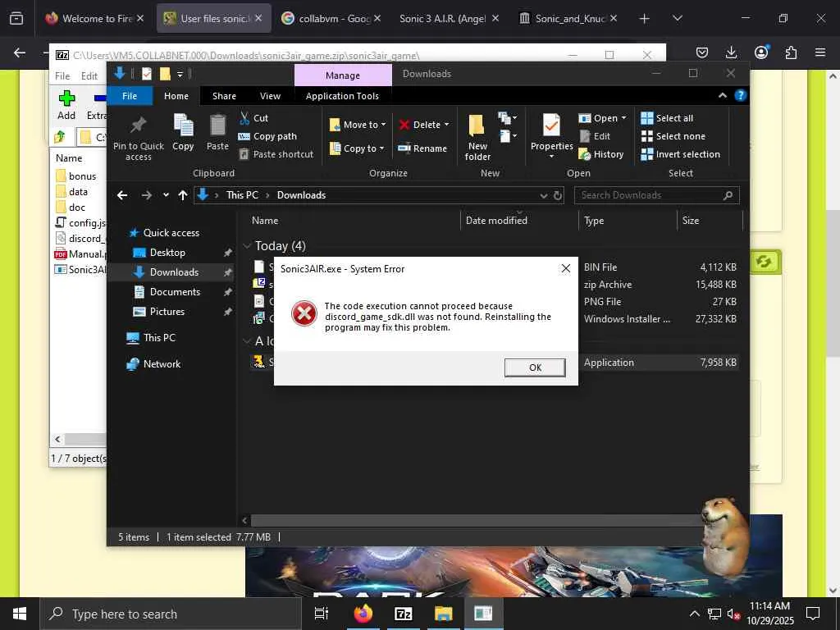Sort by Type column header
The width and height of the screenshot is (840, 630).
click(x=594, y=220)
